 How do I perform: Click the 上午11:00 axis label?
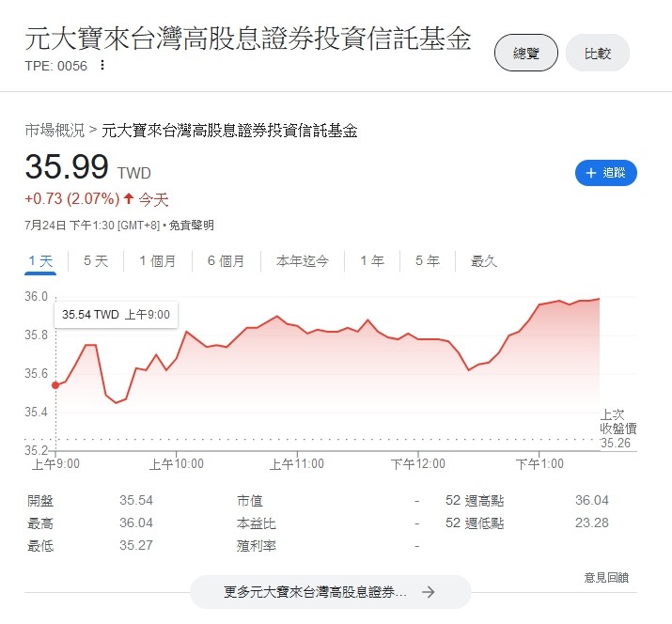(x=297, y=463)
